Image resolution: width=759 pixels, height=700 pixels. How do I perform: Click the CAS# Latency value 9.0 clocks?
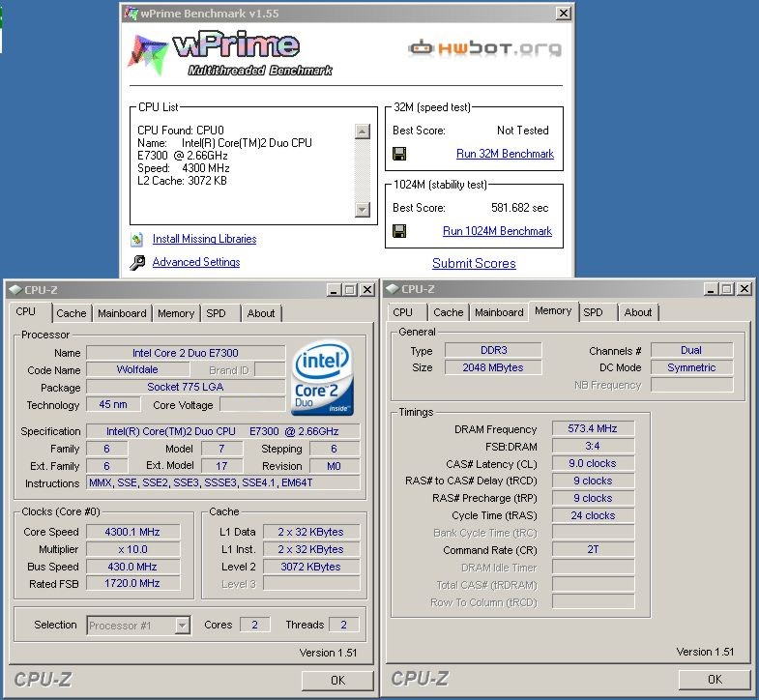click(x=593, y=463)
